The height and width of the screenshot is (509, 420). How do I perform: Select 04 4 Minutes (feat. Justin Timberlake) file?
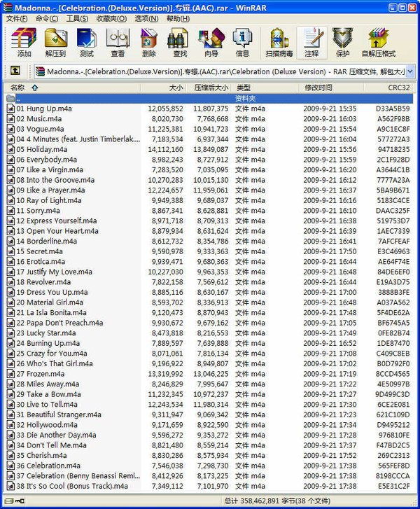coord(78,139)
